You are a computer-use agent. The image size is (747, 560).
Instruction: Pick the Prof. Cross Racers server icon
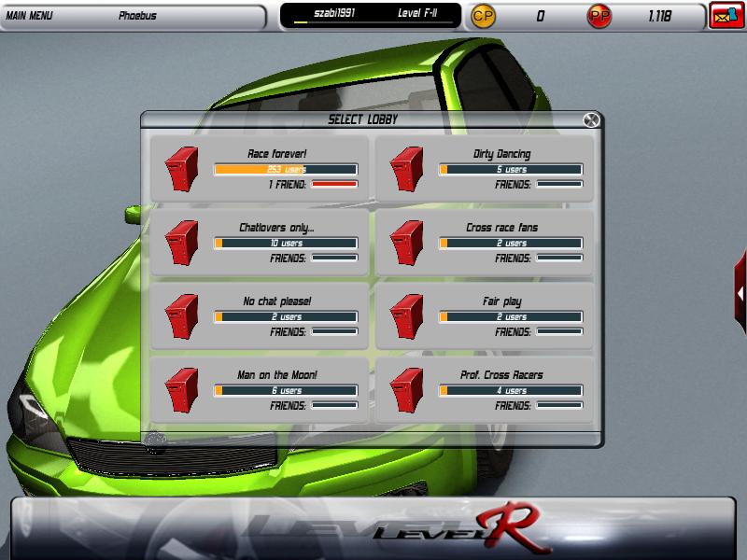click(407, 390)
